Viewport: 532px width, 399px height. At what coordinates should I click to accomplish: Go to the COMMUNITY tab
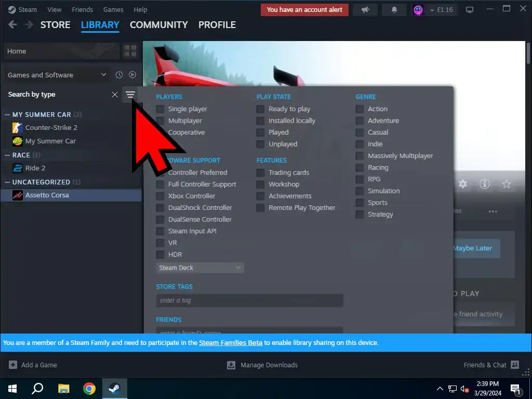click(159, 25)
